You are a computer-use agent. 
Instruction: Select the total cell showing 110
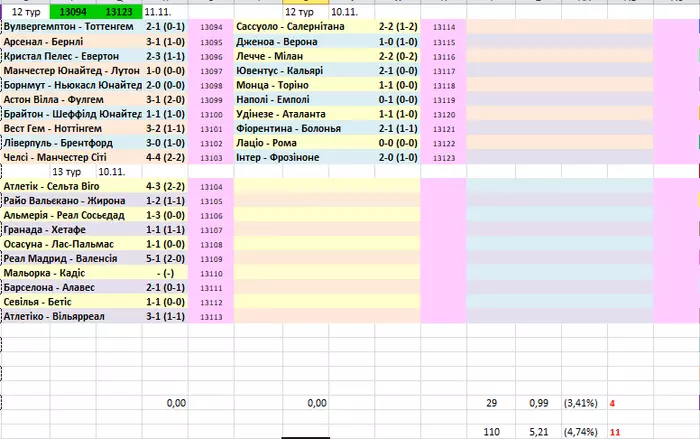pos(491,432)
